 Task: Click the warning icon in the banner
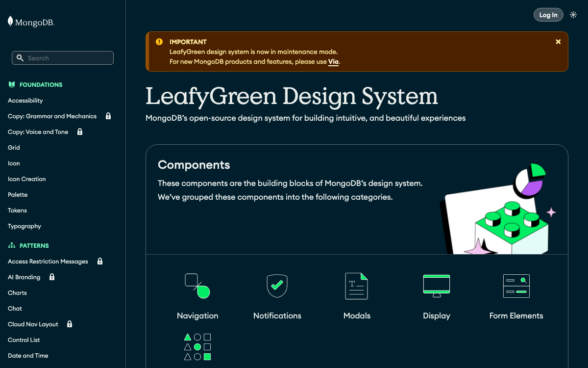tap(159, 42)
